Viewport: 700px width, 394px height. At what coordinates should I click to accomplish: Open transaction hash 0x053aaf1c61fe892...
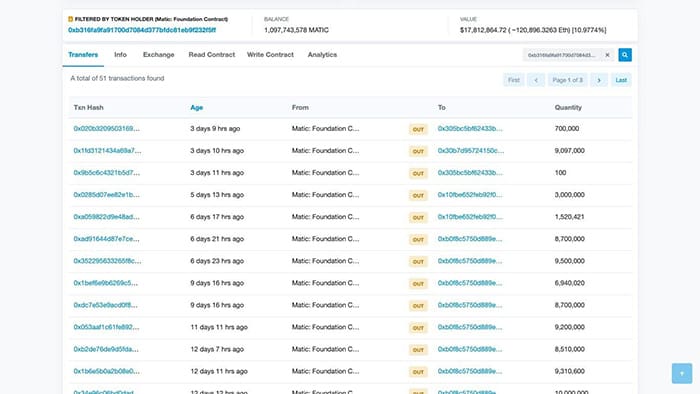tap(106, 328)
